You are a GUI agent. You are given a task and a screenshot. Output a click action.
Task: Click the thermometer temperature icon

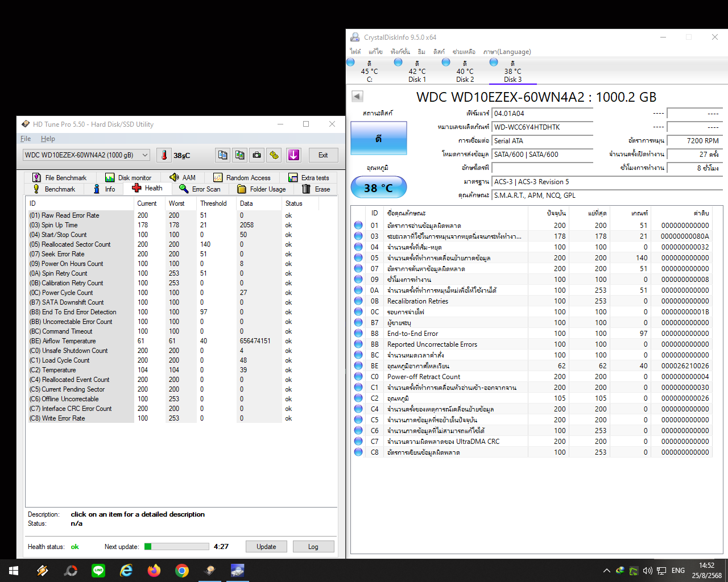(164, 155)
